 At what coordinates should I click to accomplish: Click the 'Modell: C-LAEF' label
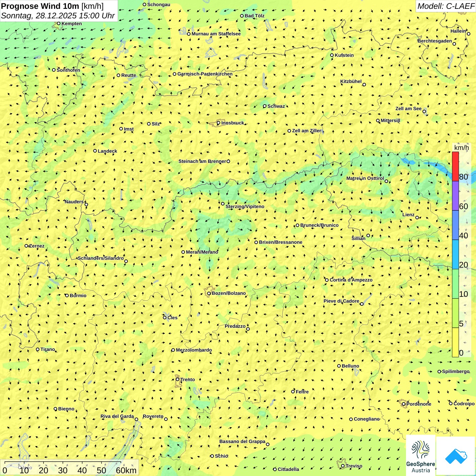pos(446,6)
